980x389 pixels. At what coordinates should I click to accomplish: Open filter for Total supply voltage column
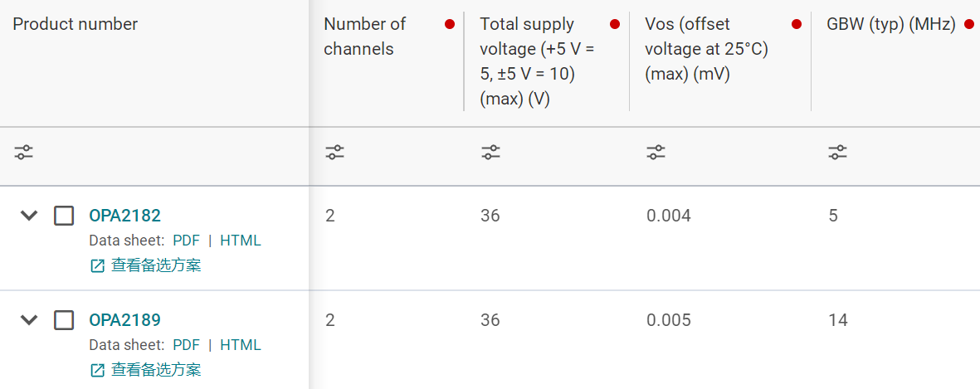[x=490, y=153]
